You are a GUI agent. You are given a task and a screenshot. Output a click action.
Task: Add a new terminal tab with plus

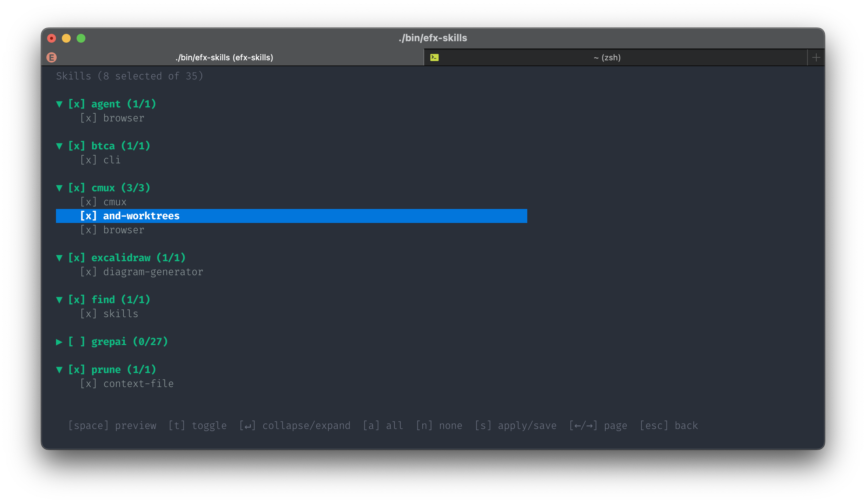[816, 57]
